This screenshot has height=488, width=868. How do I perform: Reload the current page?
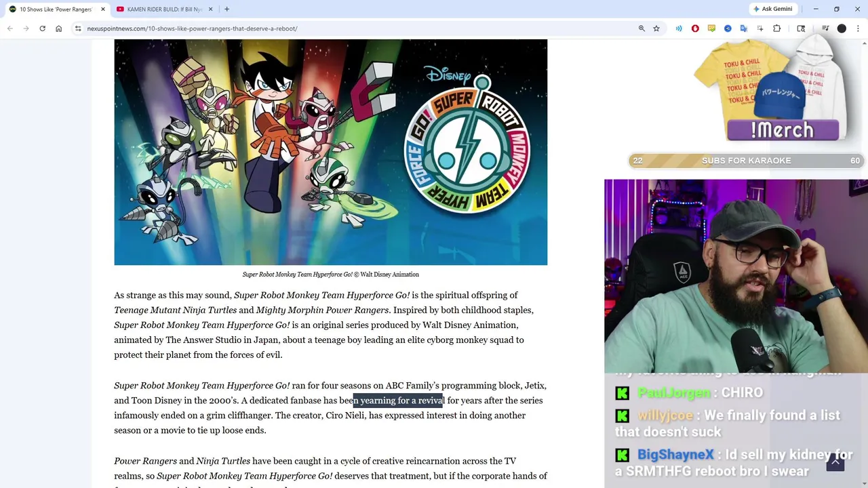point(42,28)
